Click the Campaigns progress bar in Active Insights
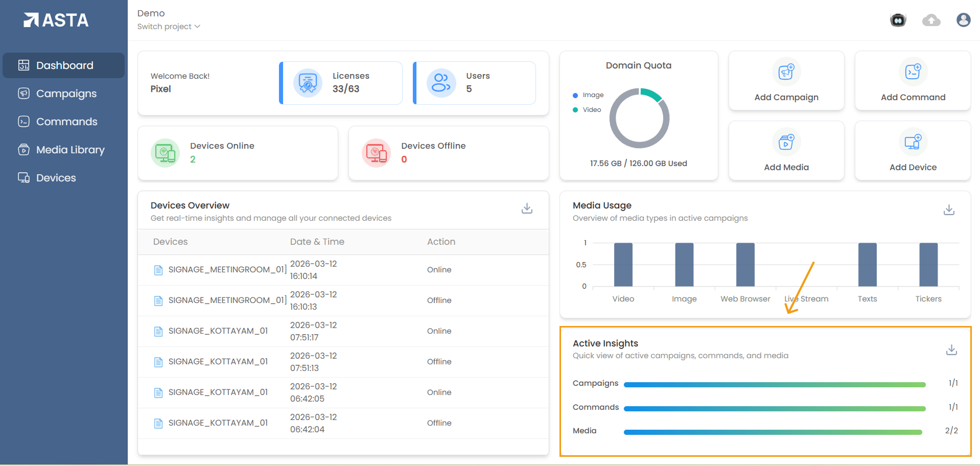 (774, 384)
